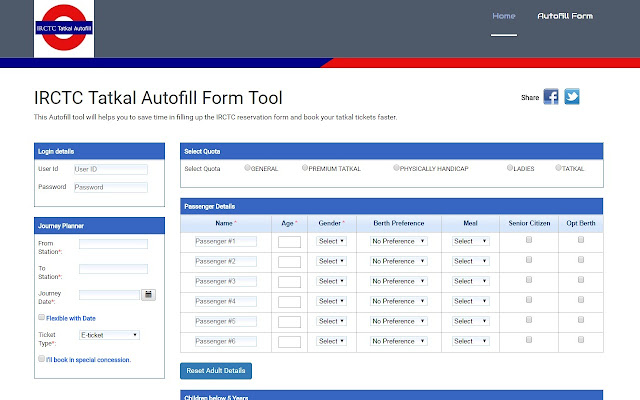Click the IRCTC Tatkal Autofill logo
The image size is (640, 400).
coord(64,29)
